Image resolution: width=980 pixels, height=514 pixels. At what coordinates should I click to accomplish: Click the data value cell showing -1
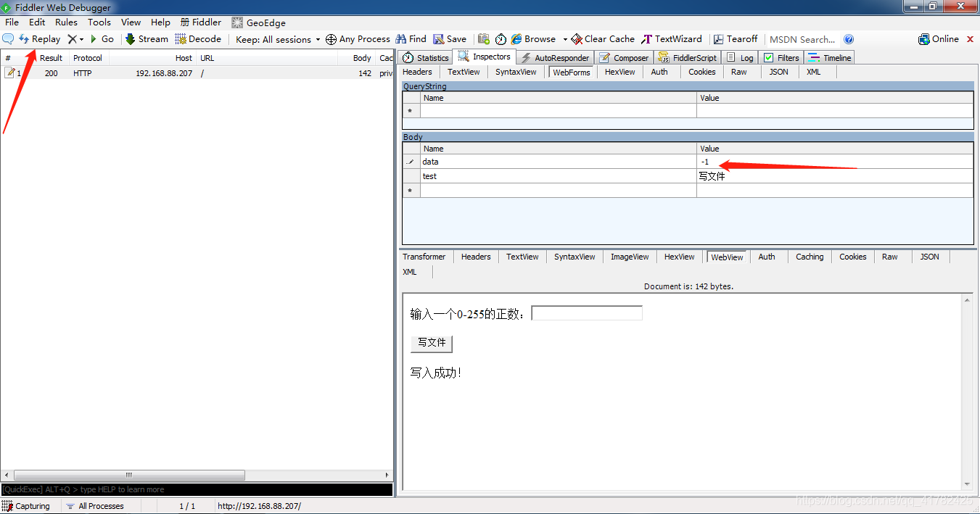pyautogui.click(x=834, y=162)
